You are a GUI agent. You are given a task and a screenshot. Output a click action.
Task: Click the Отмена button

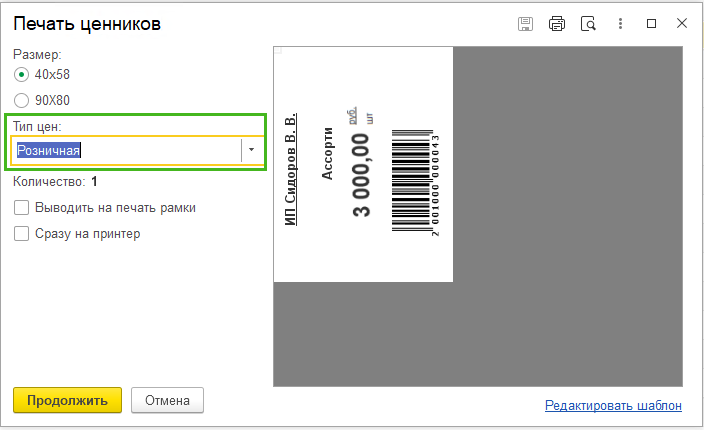(x=167, y=400)
